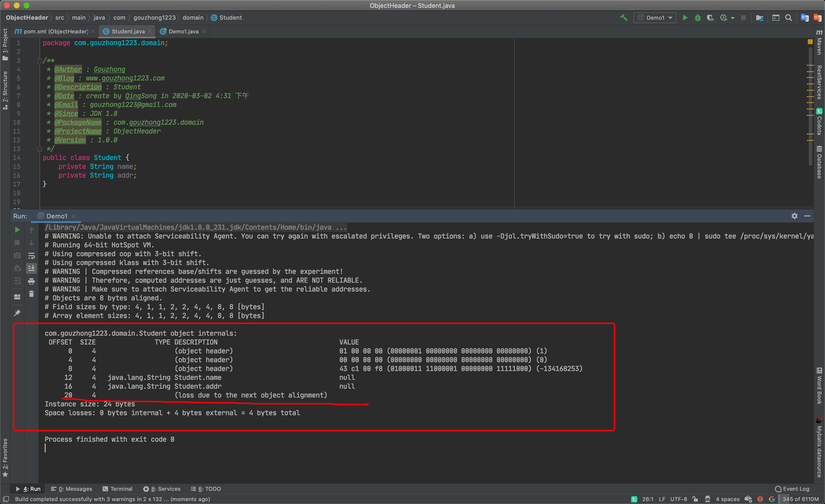Click the yellow inspection indicator square
This screenshot has height=504, width=825.
810,42
